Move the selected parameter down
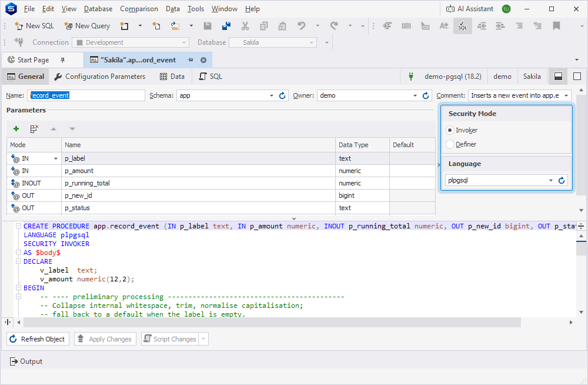Image resolution: width=588 pixels, height=385 pixels. coord(72,129)
